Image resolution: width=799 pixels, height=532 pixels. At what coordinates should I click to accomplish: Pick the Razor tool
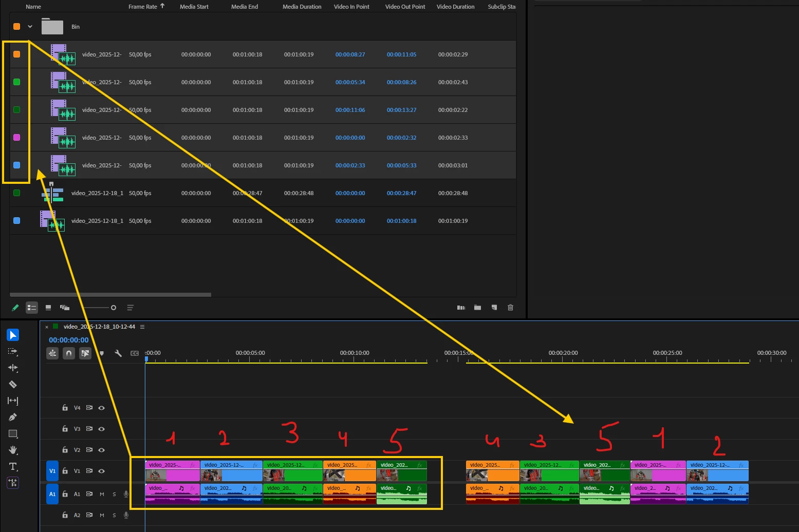click(x=13, y=384)
